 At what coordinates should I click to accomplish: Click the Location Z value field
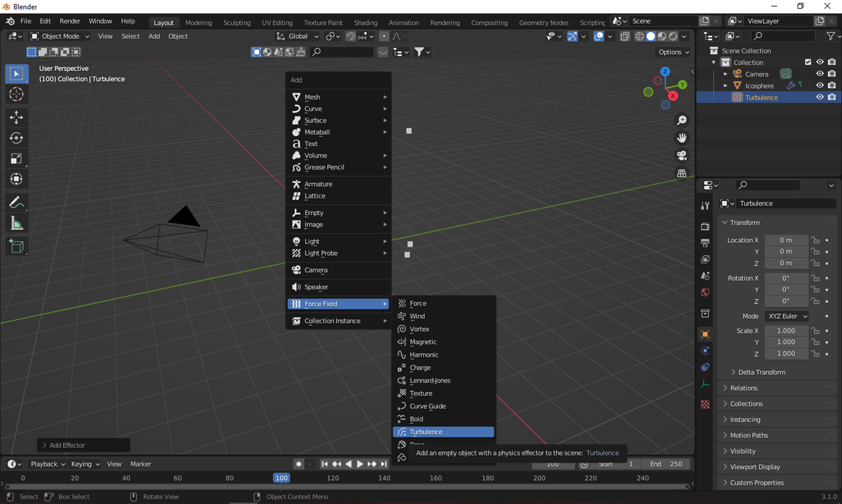click(786, 263)
